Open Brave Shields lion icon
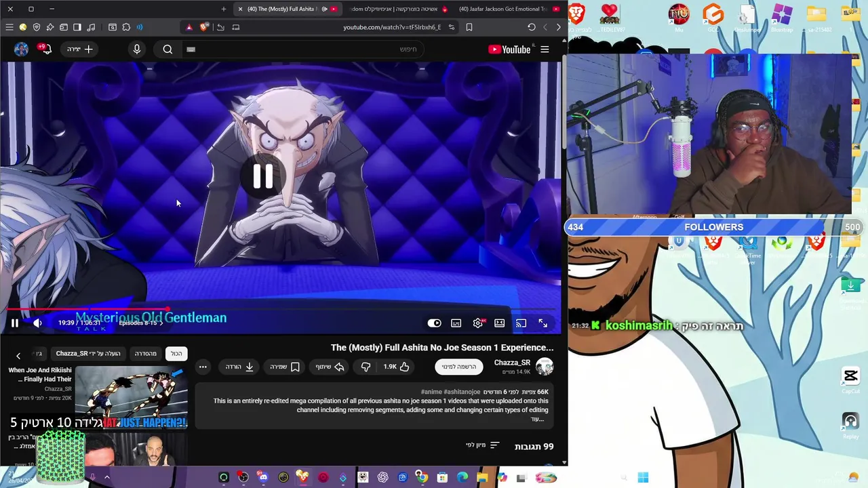Viewport: 868px width, 488px height. (204, 27)
